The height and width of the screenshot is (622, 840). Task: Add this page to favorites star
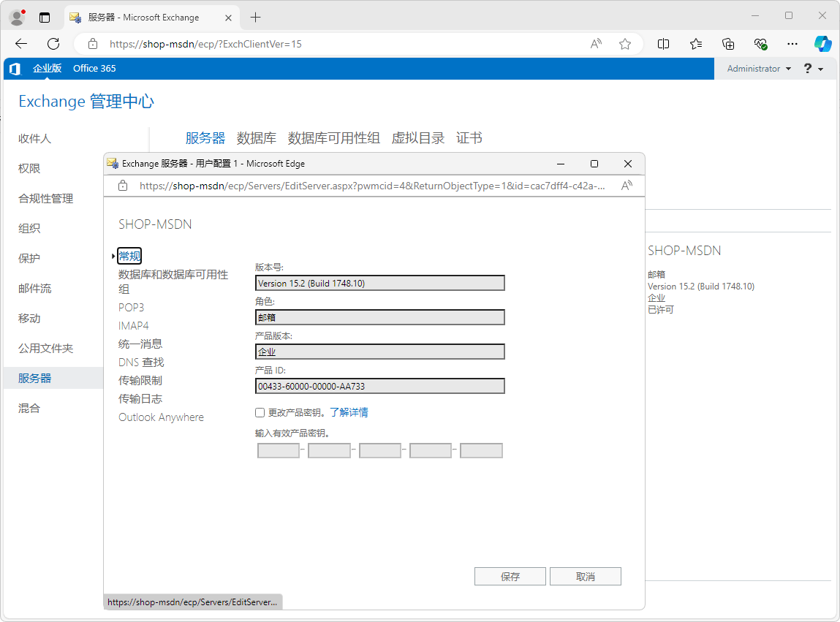[624, 44]
